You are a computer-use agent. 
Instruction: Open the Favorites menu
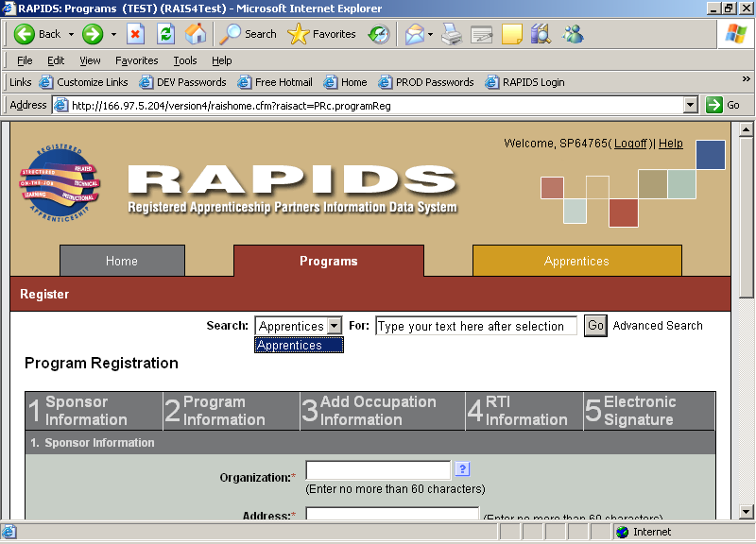(x=136, y=60)
